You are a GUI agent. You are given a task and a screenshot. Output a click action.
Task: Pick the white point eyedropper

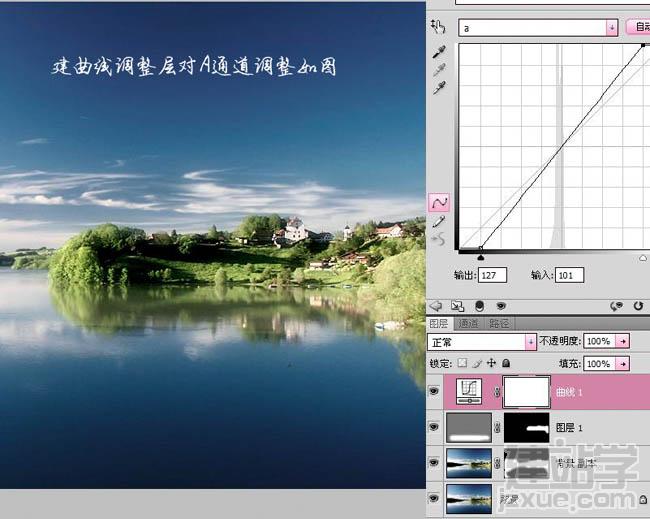coord(439,87)
